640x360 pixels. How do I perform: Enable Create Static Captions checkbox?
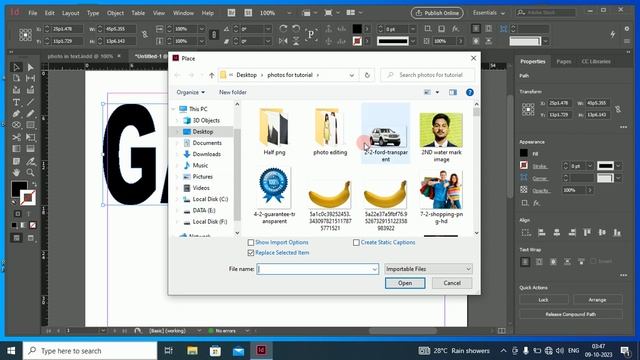pyautogui.click(x=356, y=242)
